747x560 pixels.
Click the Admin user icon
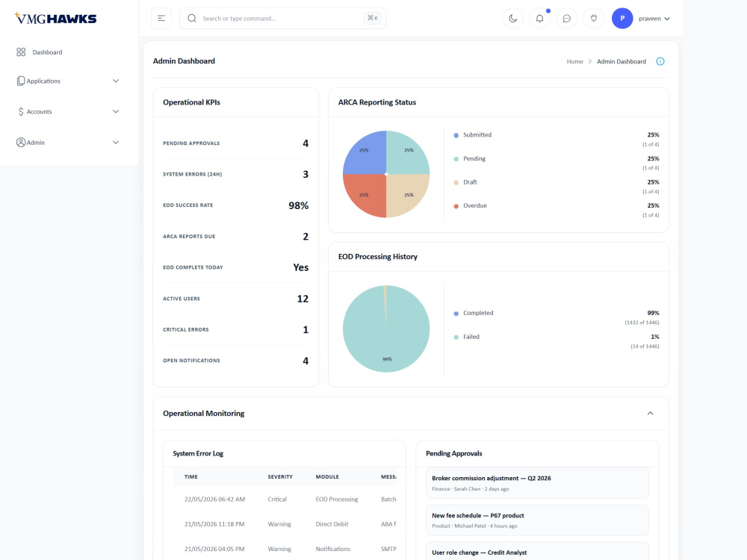click(21, 143)
